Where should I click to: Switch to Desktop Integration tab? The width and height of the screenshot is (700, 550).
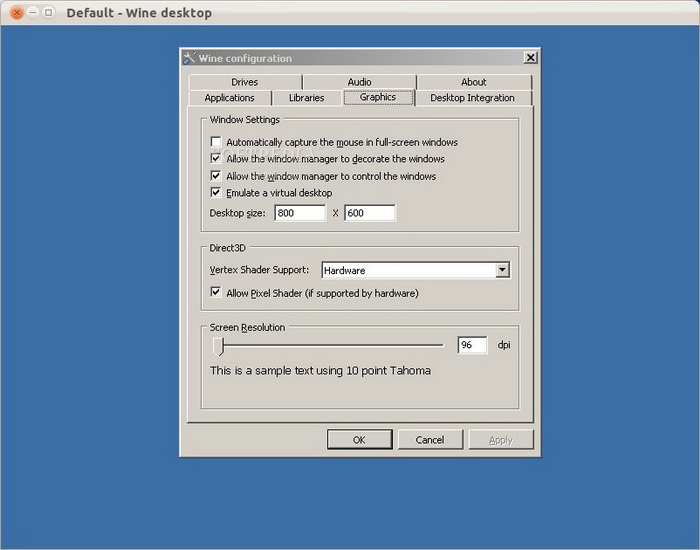point(472,98)
